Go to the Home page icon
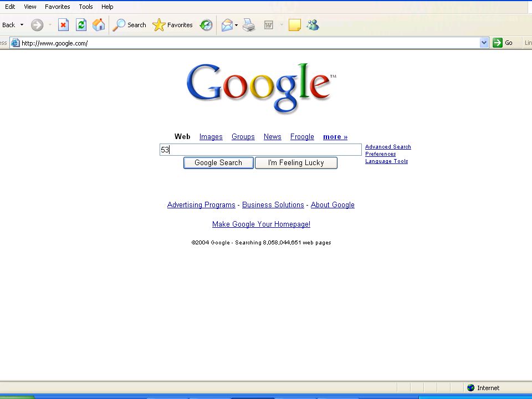The width and height of the screenshot is (532, 399). [x=99, y=25]
